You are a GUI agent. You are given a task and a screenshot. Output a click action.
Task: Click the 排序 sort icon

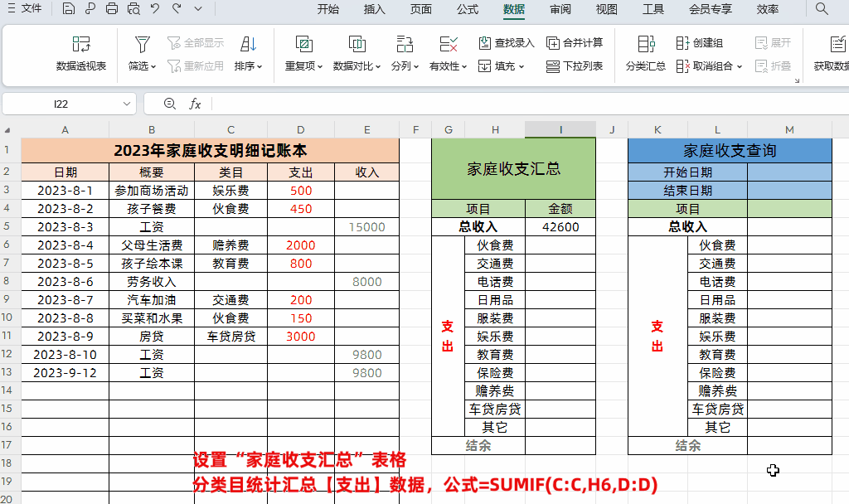tap(249, 43)
